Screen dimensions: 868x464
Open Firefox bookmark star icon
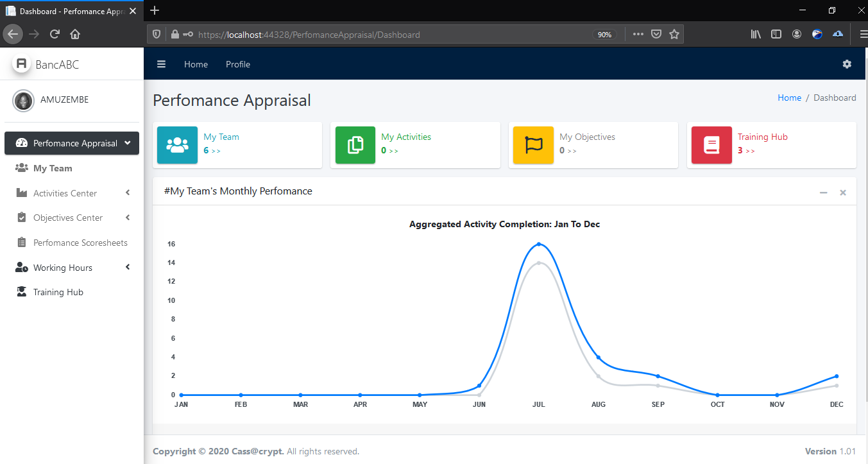674,35
